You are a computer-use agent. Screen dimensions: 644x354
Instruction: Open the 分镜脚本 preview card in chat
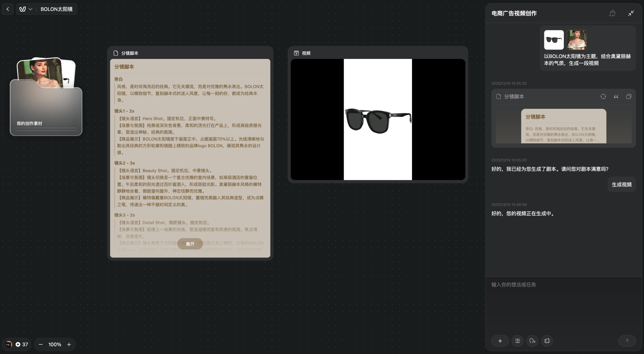point(563,126)
